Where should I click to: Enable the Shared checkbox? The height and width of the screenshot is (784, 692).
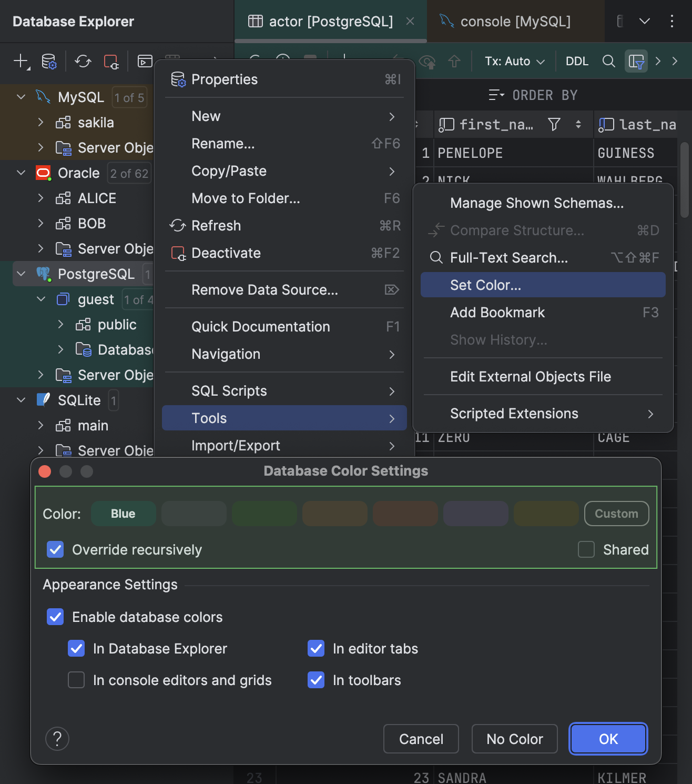[x=586, y=550]
